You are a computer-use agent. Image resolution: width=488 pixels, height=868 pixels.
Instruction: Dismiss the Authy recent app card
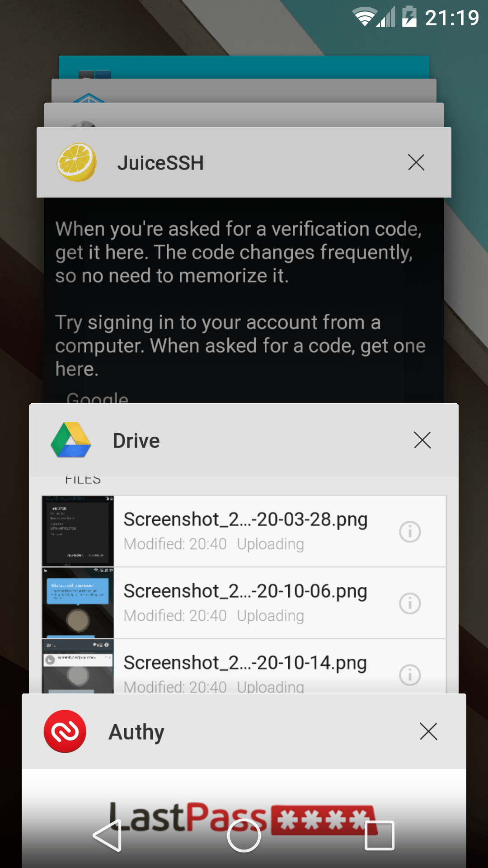428,731
